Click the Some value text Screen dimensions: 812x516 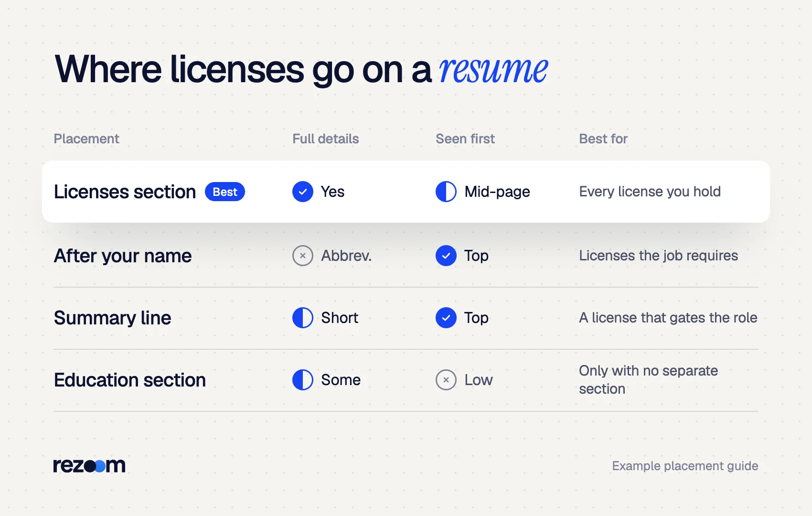(341, 380)
